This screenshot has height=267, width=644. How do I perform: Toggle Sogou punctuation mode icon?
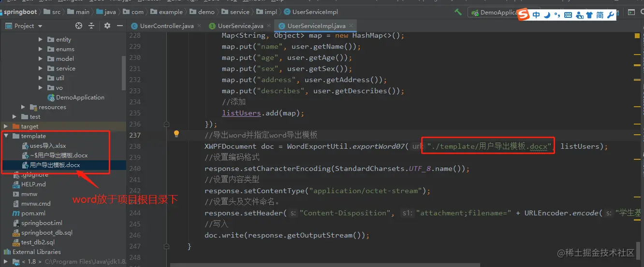click(x=557, y=15)
